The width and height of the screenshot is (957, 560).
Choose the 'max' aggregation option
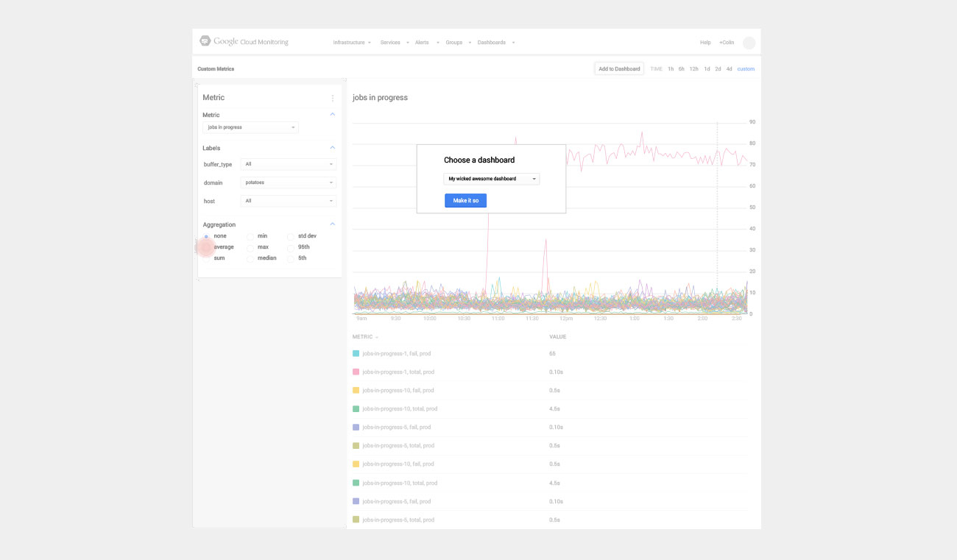pos(250,247)
